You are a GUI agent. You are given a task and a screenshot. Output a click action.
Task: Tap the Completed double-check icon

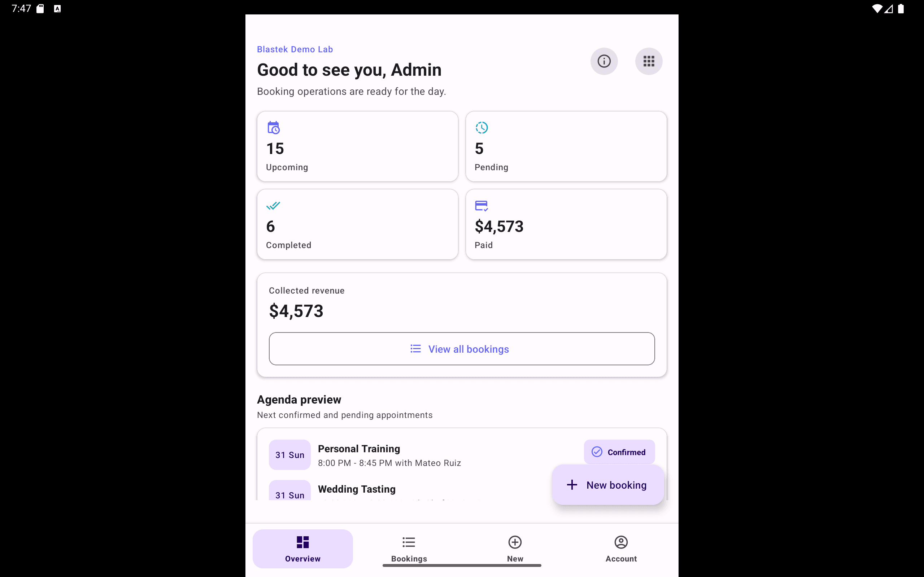point(273,206)
